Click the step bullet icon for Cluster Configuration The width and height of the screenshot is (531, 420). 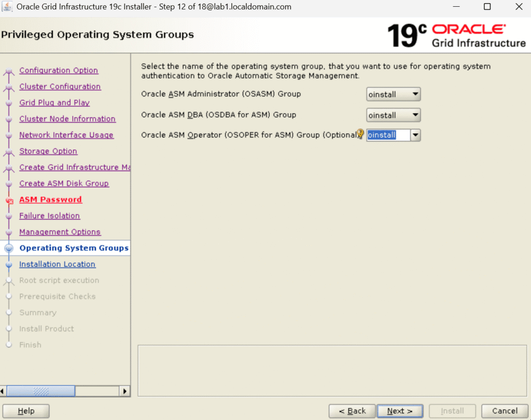pyautogui.click(x=9, y=88)
